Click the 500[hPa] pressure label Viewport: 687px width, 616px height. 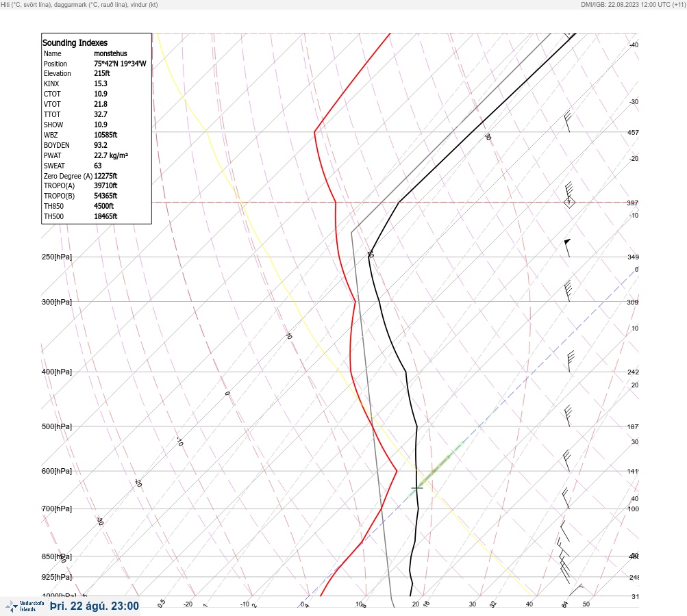pos(57,426)
